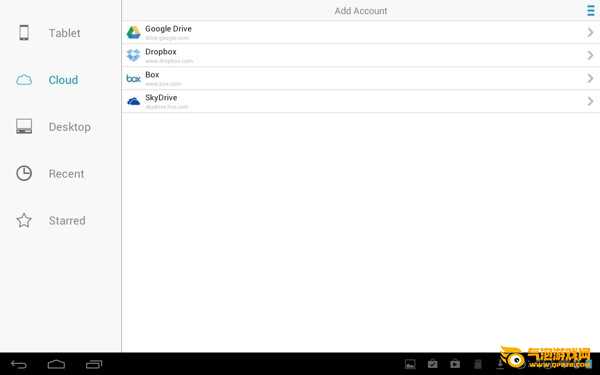This screenshot has width=600, height=375.
Task: Switch to the Desktop tab label
Action: coord(70,127)
